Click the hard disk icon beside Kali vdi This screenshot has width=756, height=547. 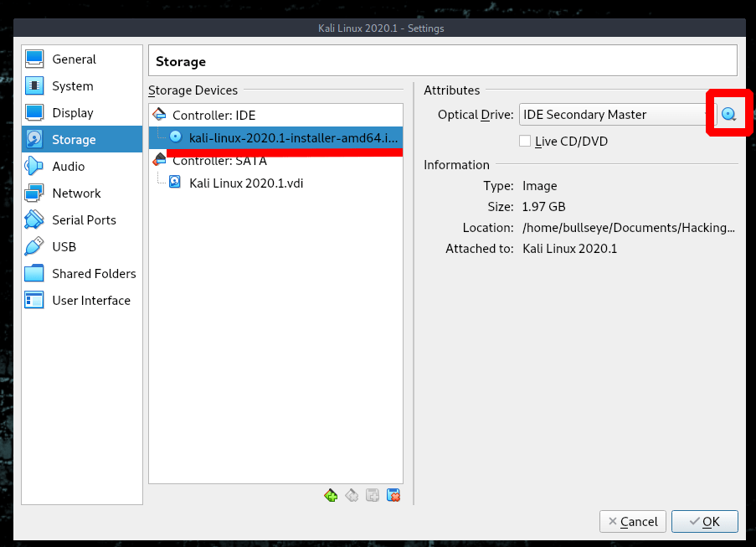tap(175, 182)
